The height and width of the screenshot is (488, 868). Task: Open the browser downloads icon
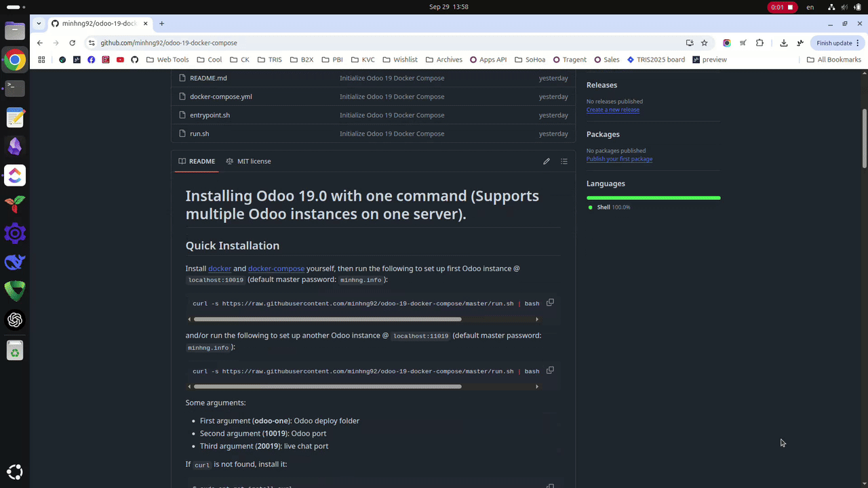[783, 42]
